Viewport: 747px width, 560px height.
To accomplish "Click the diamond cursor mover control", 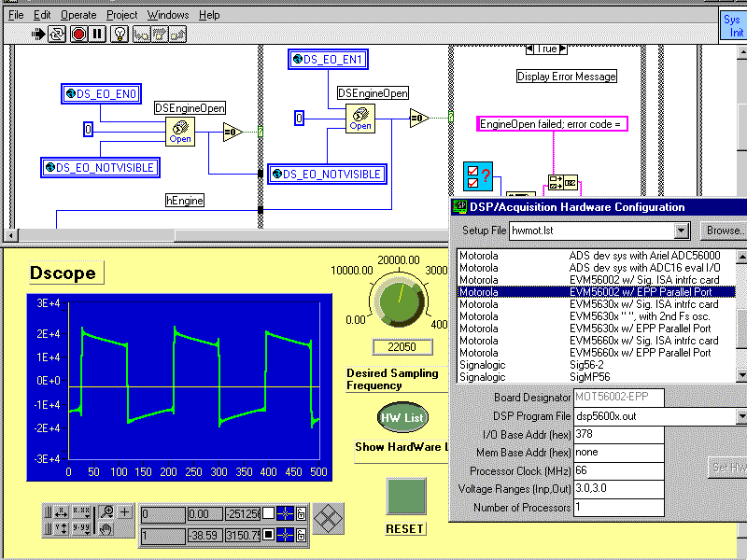I will point(329,519).
